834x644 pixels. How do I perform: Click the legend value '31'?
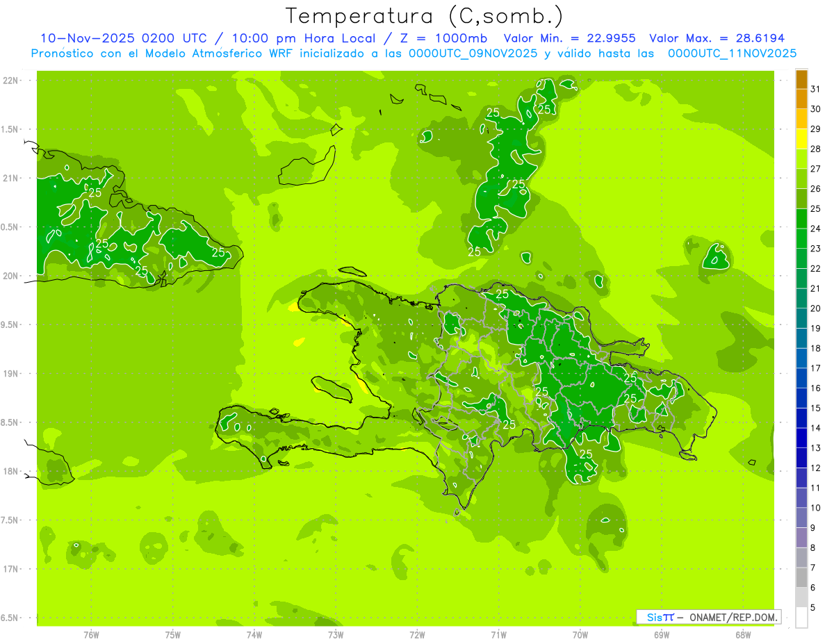pyautogui.click(x=816, y=89)
